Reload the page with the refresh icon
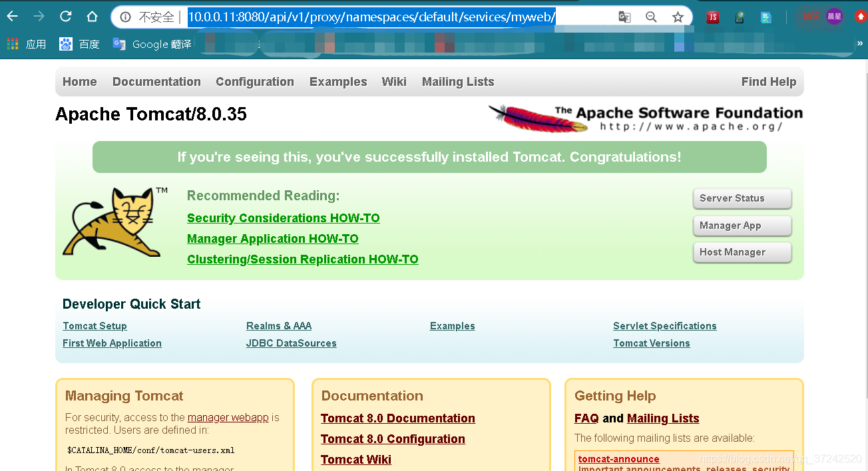This screenshot has height=471, width=868. click(x=65, y=17)
